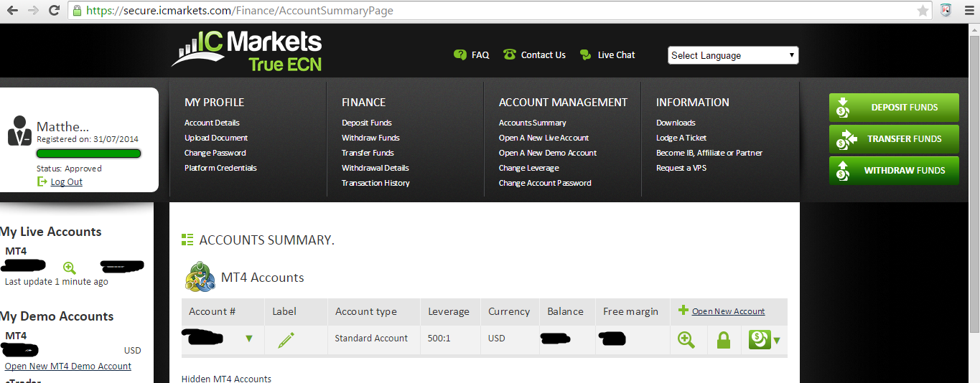Select Withdraw Funds in Finance menu
This screenshot has height=383, width=980.
tap(370, 138)
